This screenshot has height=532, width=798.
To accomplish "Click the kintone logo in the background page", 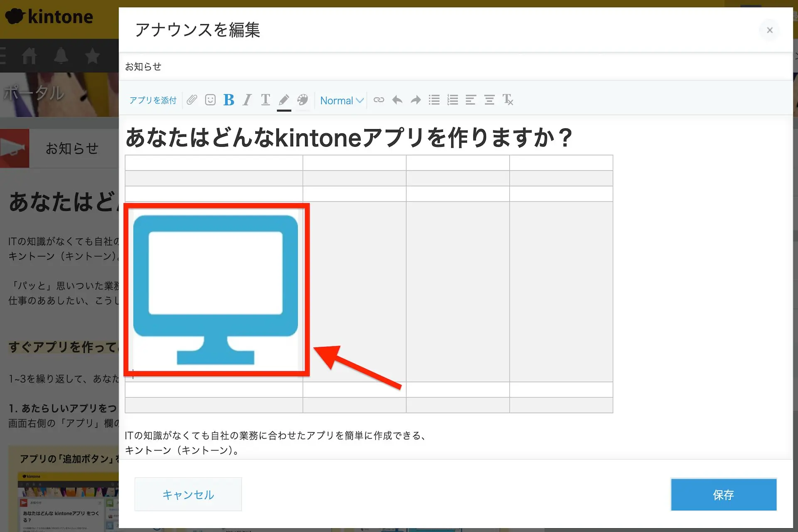I will 49,17.
